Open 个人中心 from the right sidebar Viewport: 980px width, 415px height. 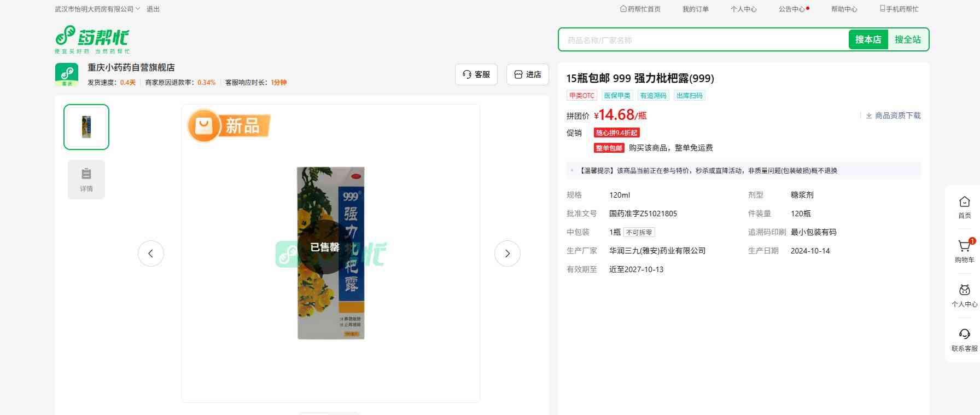coord(964,295)
